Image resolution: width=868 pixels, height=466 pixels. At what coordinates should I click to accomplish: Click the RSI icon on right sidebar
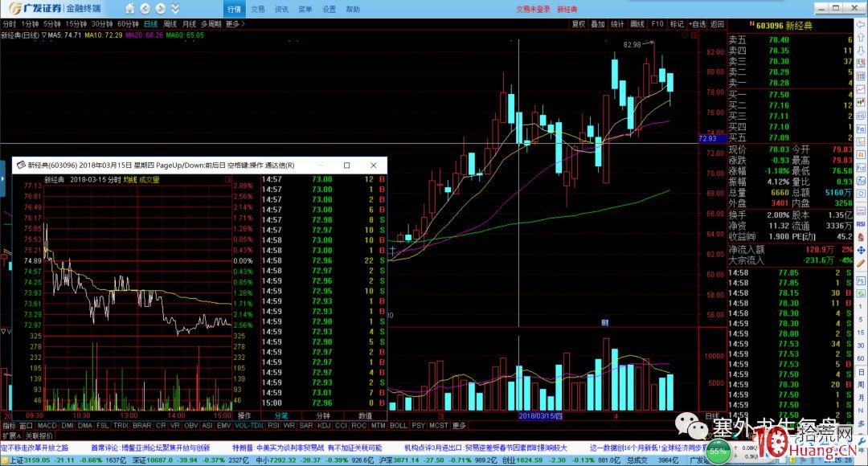pos(861,224)
